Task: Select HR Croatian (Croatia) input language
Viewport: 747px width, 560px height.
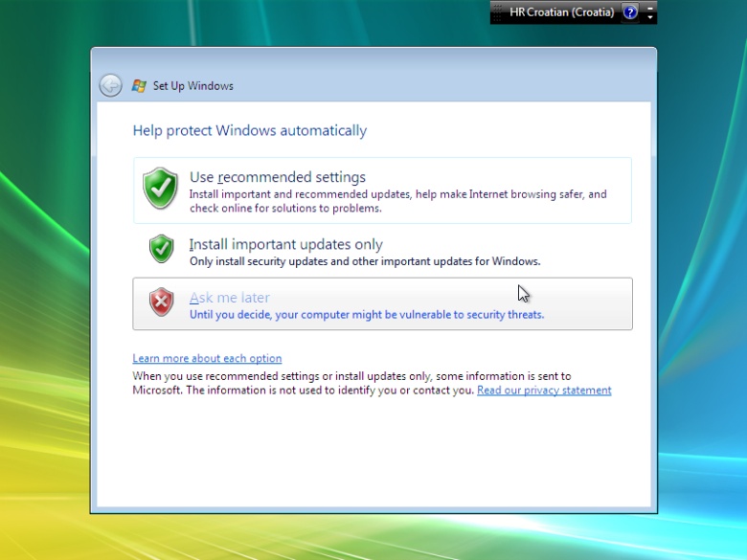Action: coord(561,12)
